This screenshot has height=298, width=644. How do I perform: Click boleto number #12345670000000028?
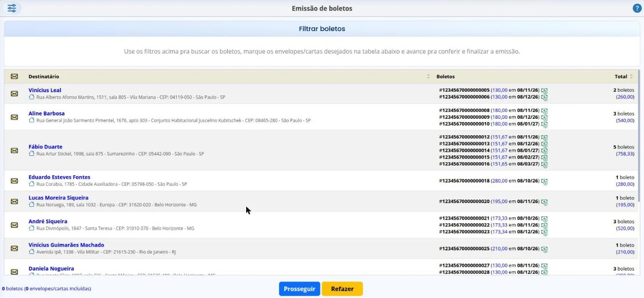[x=464, y=272]
